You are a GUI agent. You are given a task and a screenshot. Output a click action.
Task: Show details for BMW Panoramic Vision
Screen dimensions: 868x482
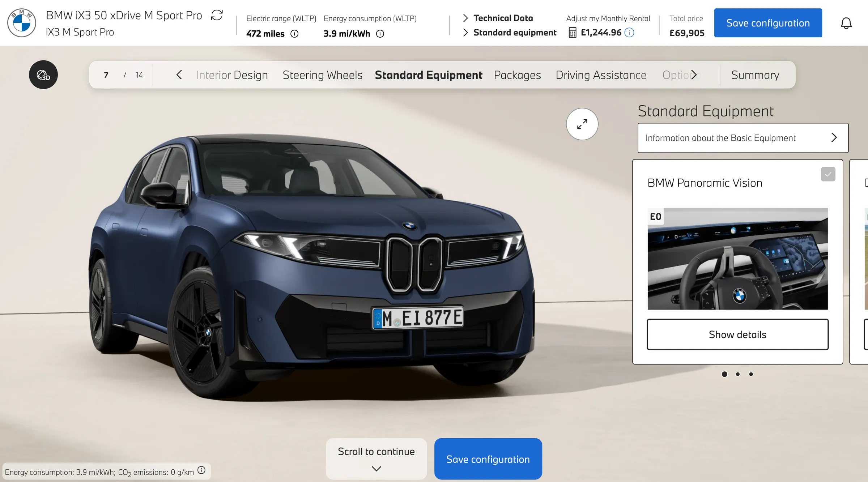737,334
